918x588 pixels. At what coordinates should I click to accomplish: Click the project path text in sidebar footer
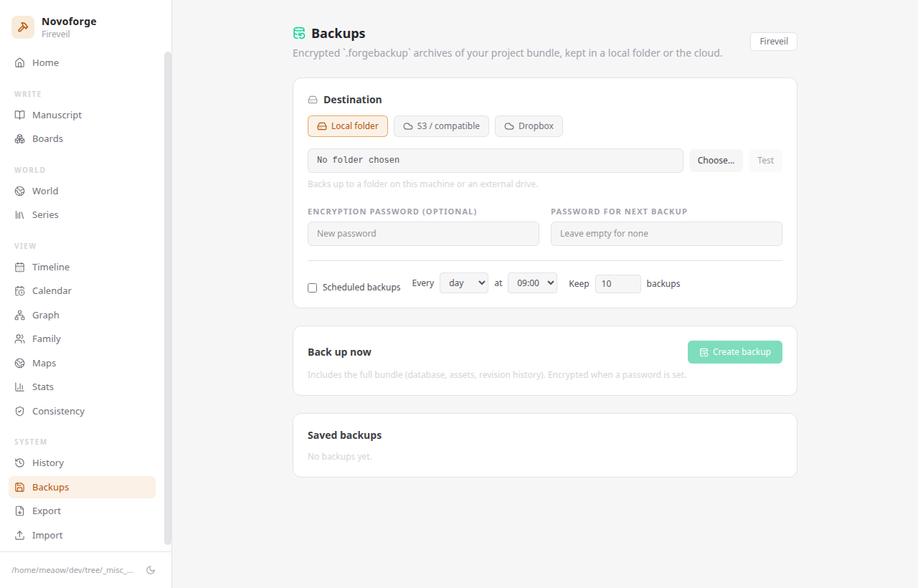tap(72, 570)
